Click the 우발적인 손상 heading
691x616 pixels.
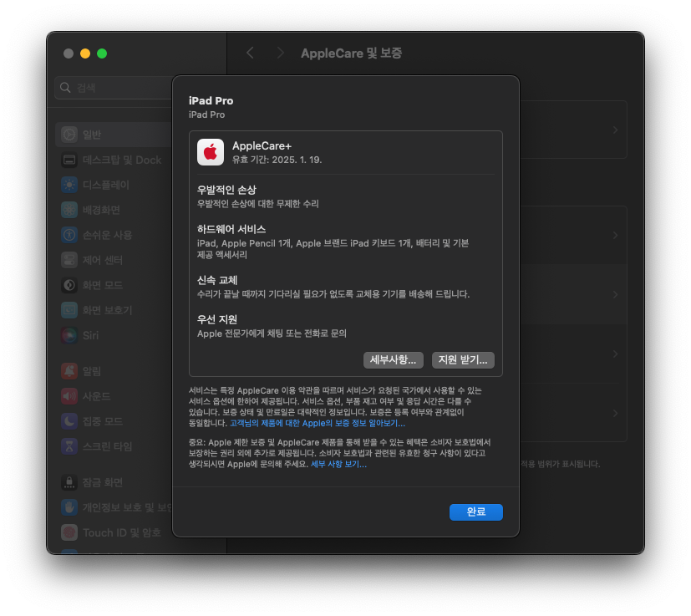click(x=226, y=190)
